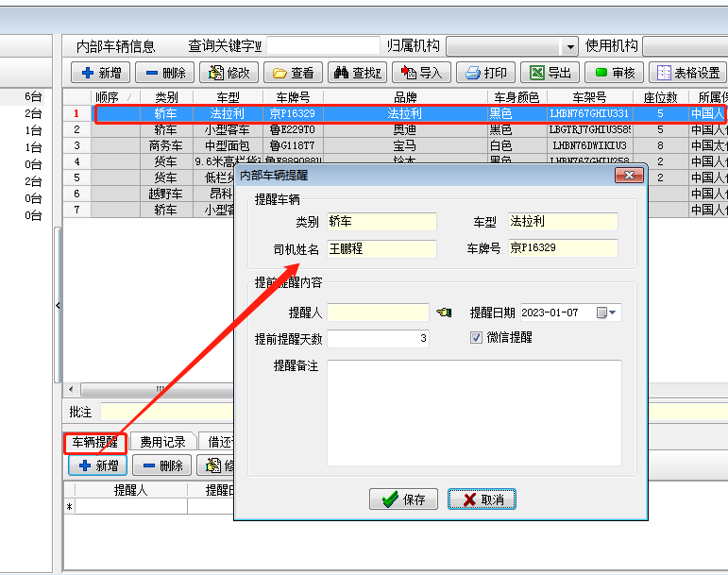Click the 查找 binoculars search button
728x575 pixels.
(x=357, y=73)
